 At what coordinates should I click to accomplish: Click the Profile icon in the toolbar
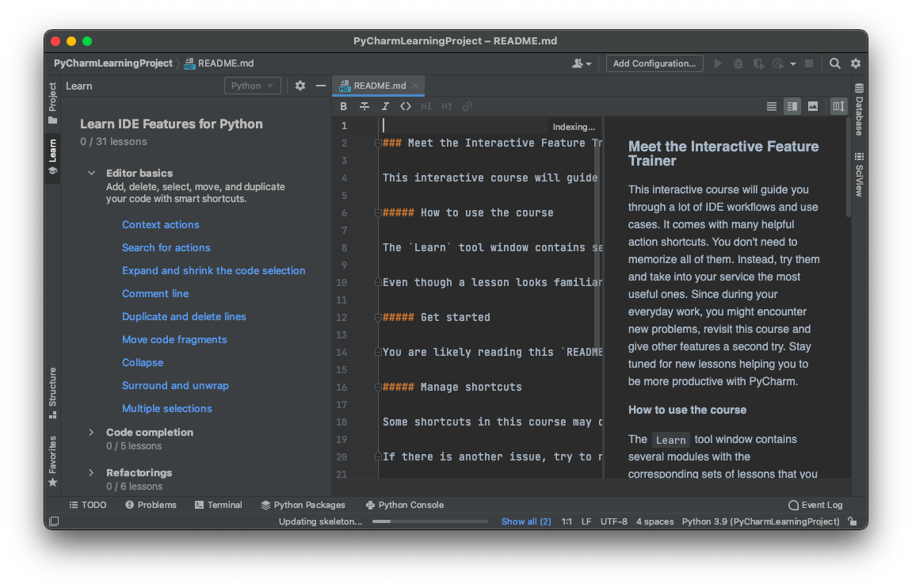778,63
